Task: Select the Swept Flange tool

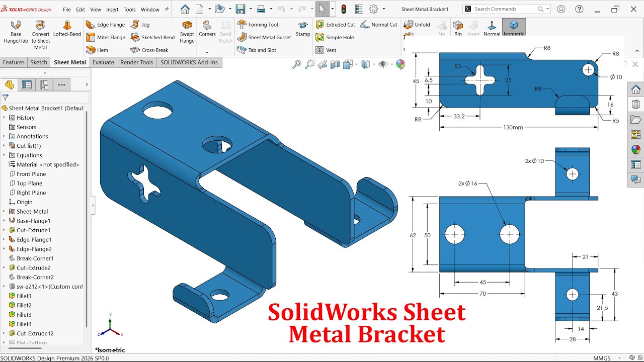Action: 187,32
